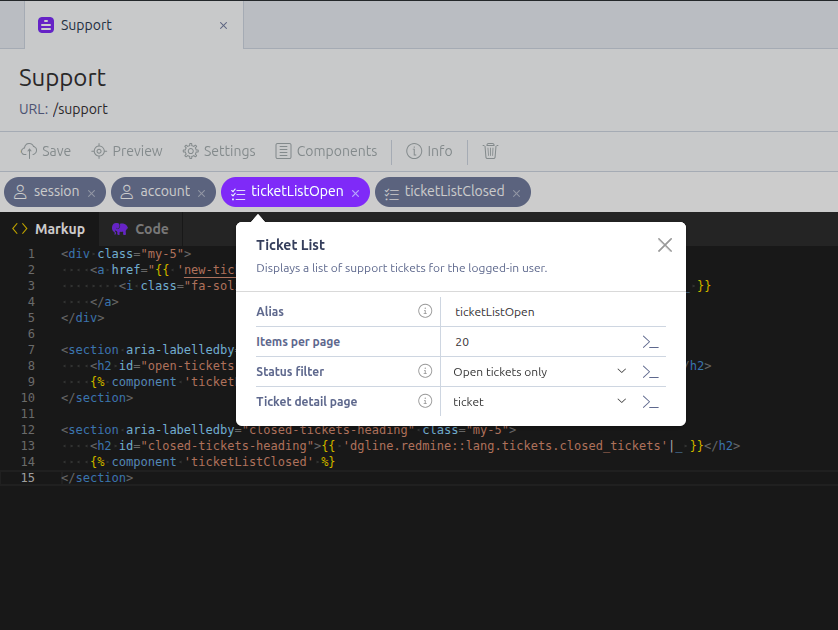This screenshot has width=838, height=630.
Task: Switch to the Code tab
Action: [x=140, y=229]
